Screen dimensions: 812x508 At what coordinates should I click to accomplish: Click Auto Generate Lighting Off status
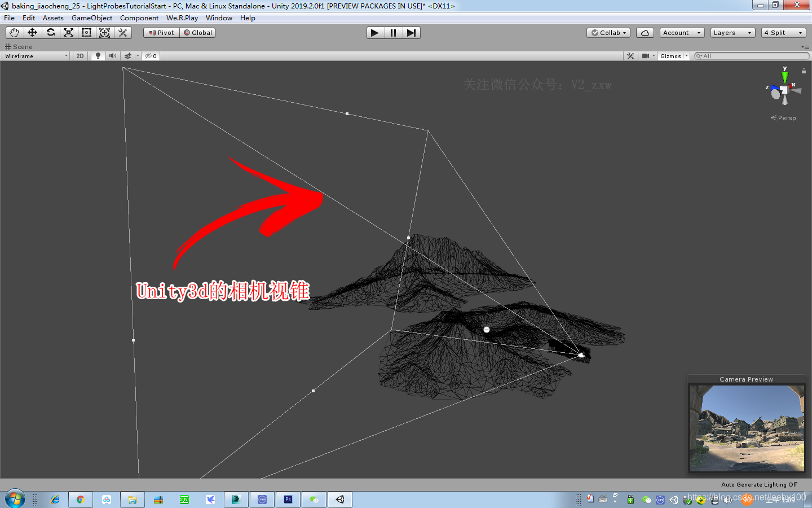759,484
